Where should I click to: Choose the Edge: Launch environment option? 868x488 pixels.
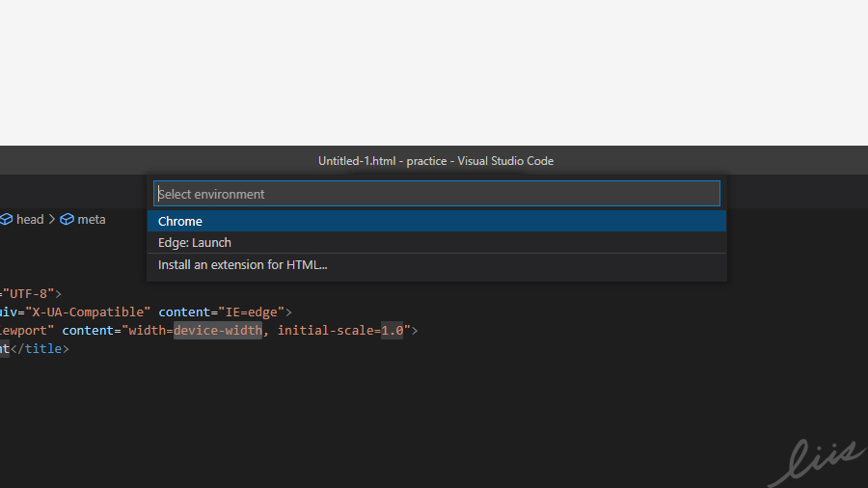click(x=436, y=242)
